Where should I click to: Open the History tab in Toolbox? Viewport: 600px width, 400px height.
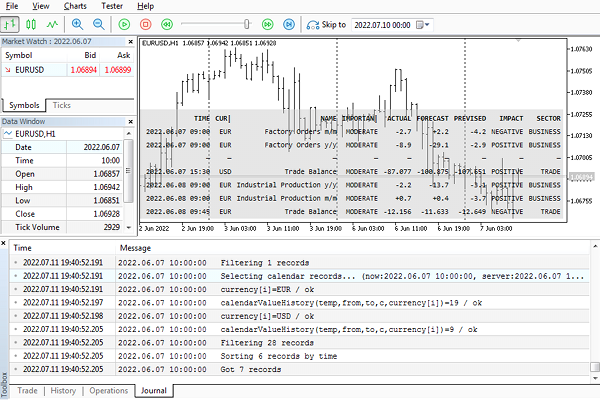(63, 391)
